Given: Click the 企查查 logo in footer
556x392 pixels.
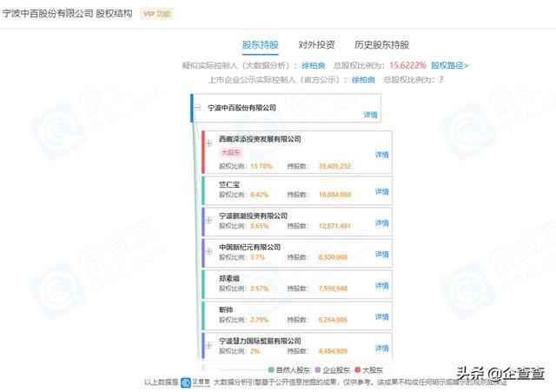Looking at the screenshot, I should point(195,382).
